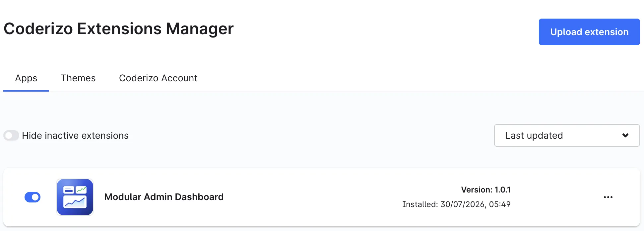Image resolution: width=644 pixels, height=231 pixels.
Task: Open the Last updated sort dropdown
Action: (x=567, y=135)
